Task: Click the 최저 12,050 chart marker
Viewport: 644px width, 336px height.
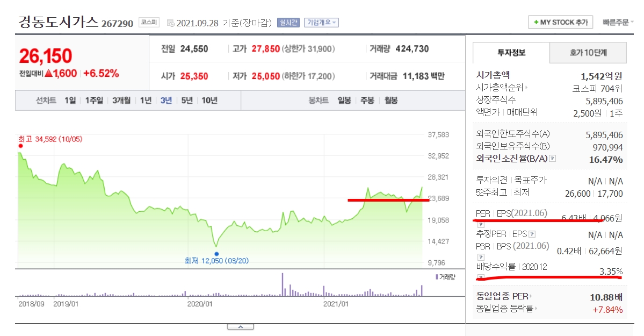Action: pos(216,254)
